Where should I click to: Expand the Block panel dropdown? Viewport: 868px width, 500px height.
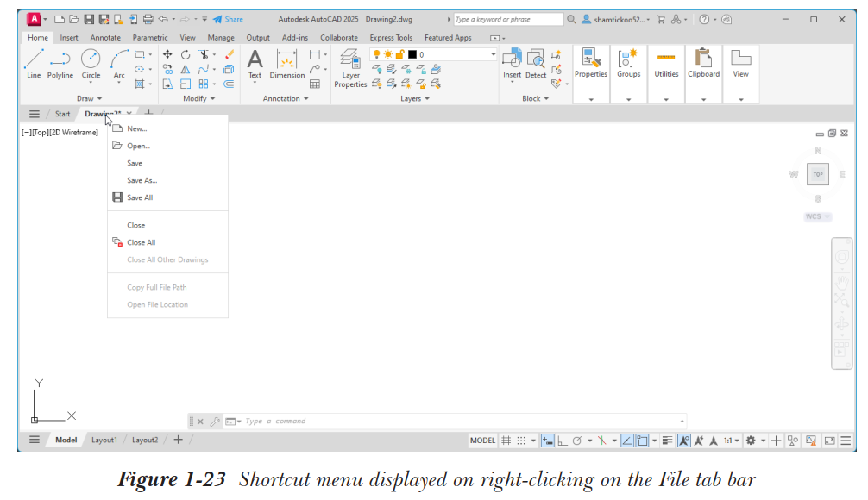coord(535,98)
